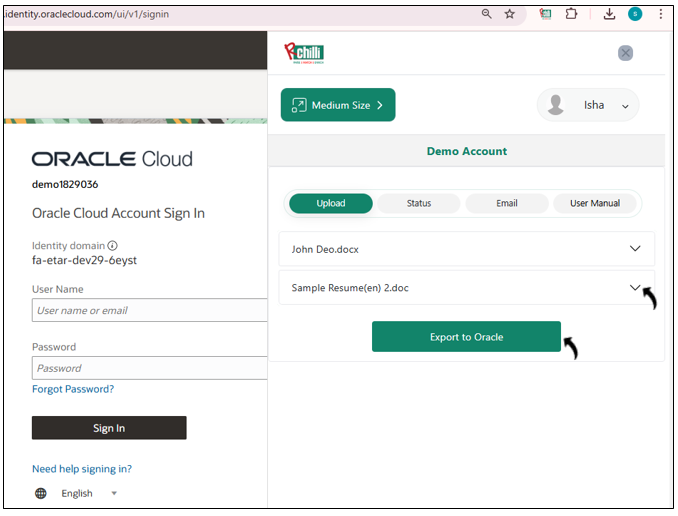The height and width of the screenshot is (516, 678).
Task: Close the RChilli panel with X icon
Action: 625,53
